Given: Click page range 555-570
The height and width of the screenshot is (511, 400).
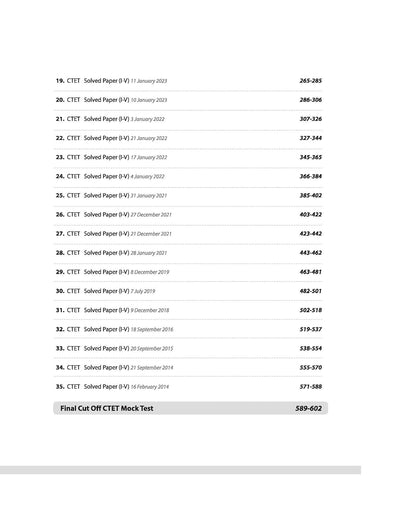Looking at the screenshot, I should click(310, 367).
